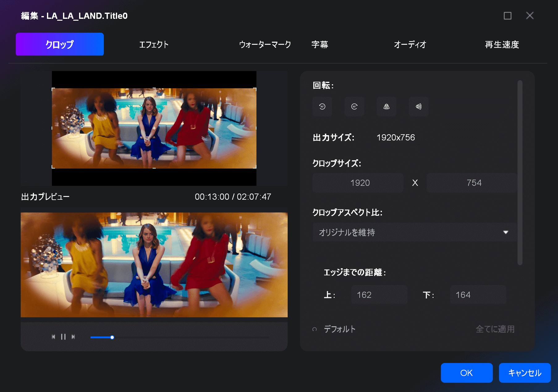The height and width of the screenshot is (392, 558).
Task: Click the preview playback slider handle
Action: tap(112, 337)
